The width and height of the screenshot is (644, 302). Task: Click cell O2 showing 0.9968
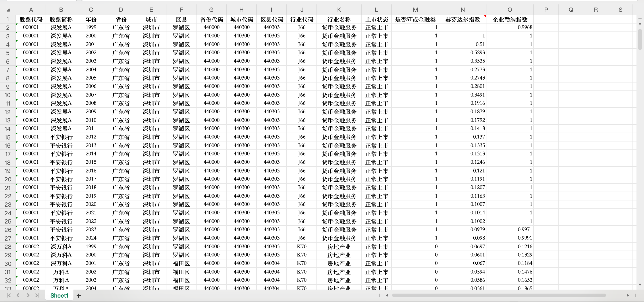510,27
